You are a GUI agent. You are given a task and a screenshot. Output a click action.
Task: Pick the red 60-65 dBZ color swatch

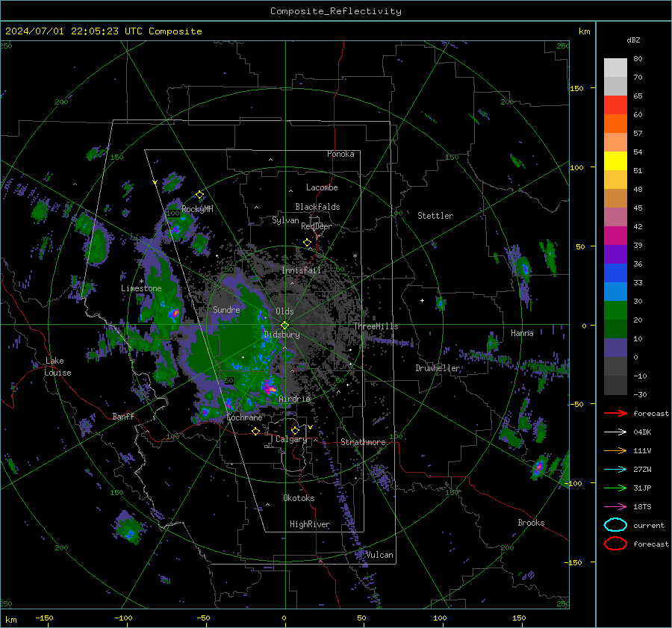click(615, 105)
